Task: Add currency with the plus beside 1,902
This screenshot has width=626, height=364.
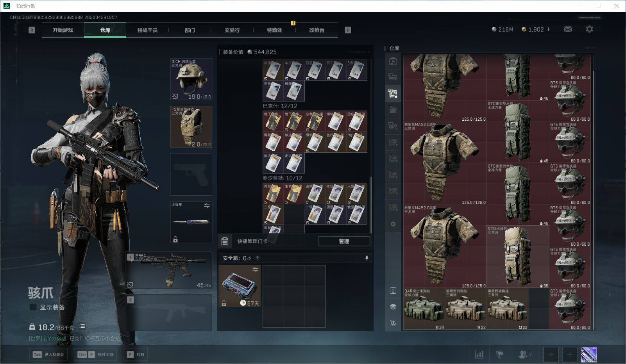Action: point(548,29)
